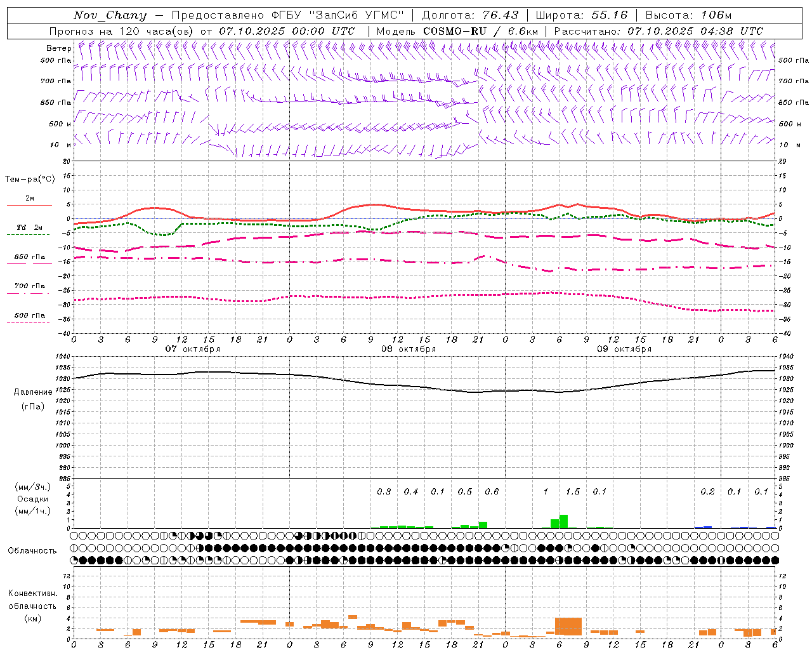Screen dimensions: 812x650
Task: Select the text ФГБУ "ЗапСиб УГМС"
Action: coord(338,15)
